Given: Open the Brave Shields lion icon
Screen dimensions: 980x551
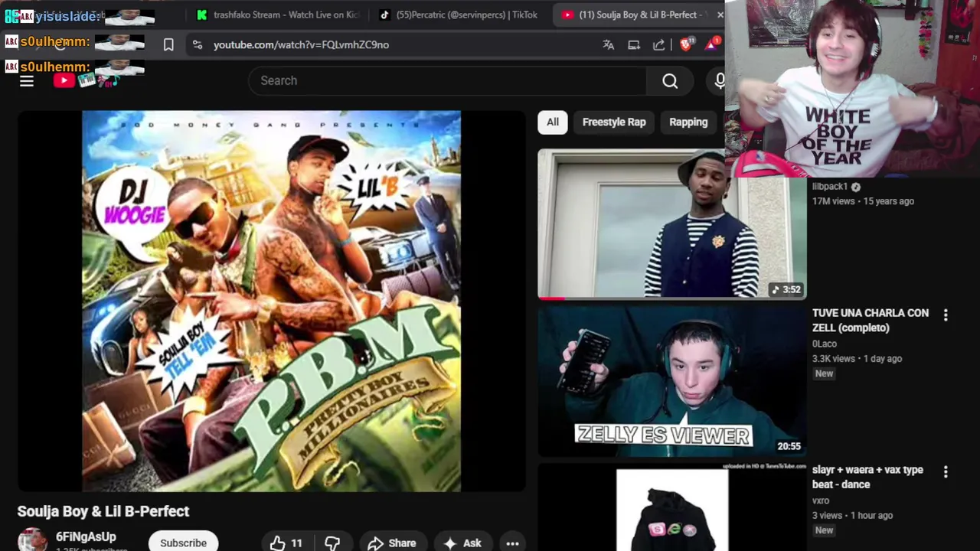Looking at the screenshot, I should 686,44.
